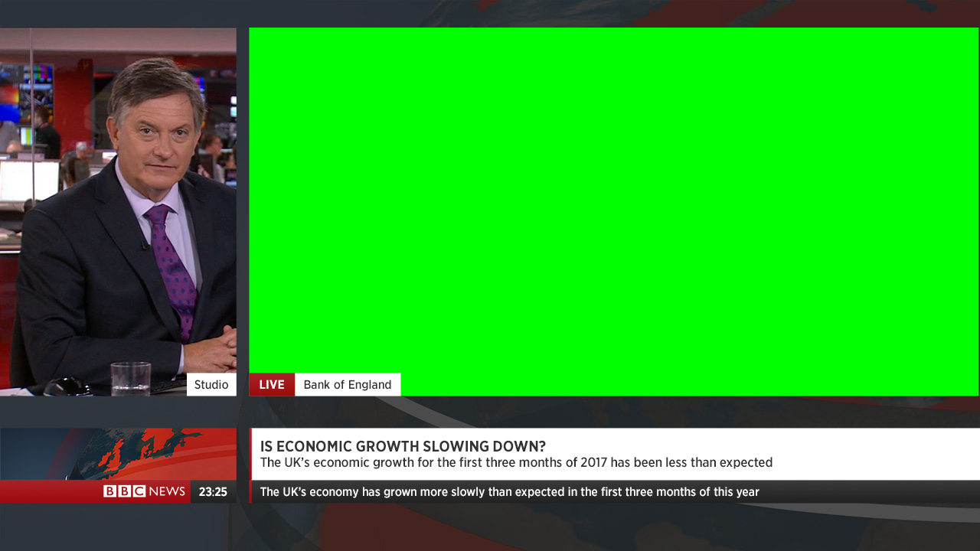
Task: Click the red globe graphic above BBC News
Action: point(118,454)
